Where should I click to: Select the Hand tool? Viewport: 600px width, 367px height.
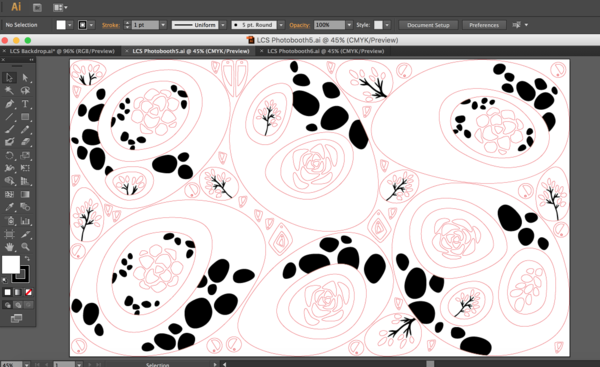(x=9, y=247)
